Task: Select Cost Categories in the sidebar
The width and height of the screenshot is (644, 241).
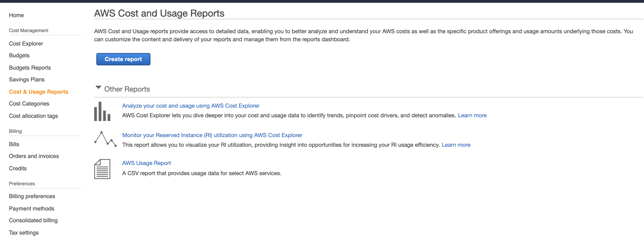Action: 29,104
